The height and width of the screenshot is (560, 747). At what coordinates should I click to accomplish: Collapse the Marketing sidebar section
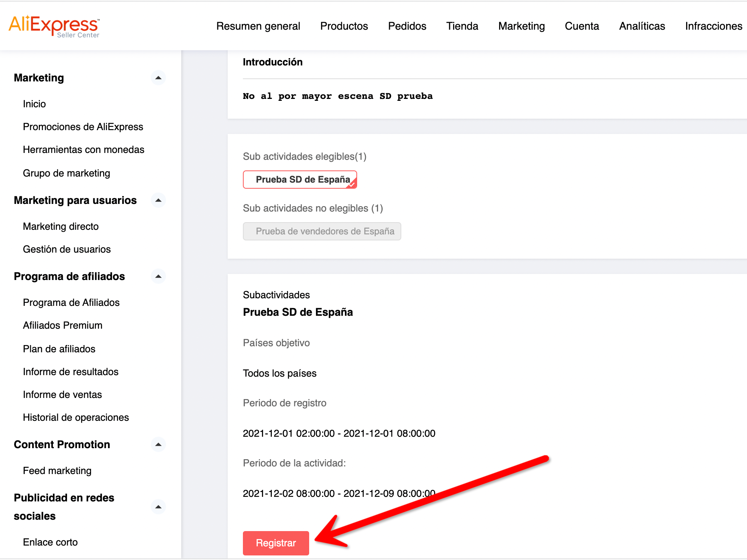[158, 78]
